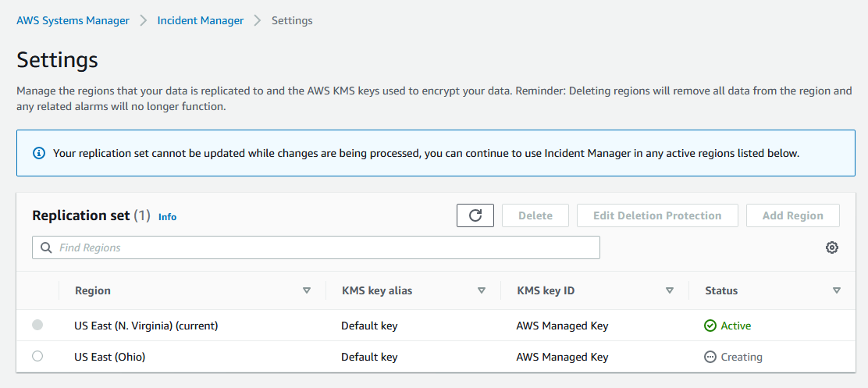Click the search magnifier icon
Viewport: 868px width, 388px height.
click(x=47, y=247)
